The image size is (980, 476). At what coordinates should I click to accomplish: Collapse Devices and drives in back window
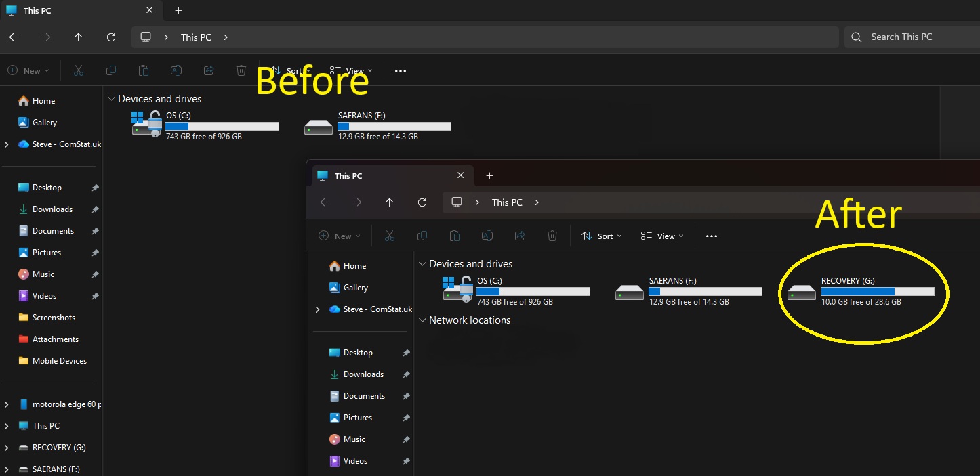coord(111,99)
